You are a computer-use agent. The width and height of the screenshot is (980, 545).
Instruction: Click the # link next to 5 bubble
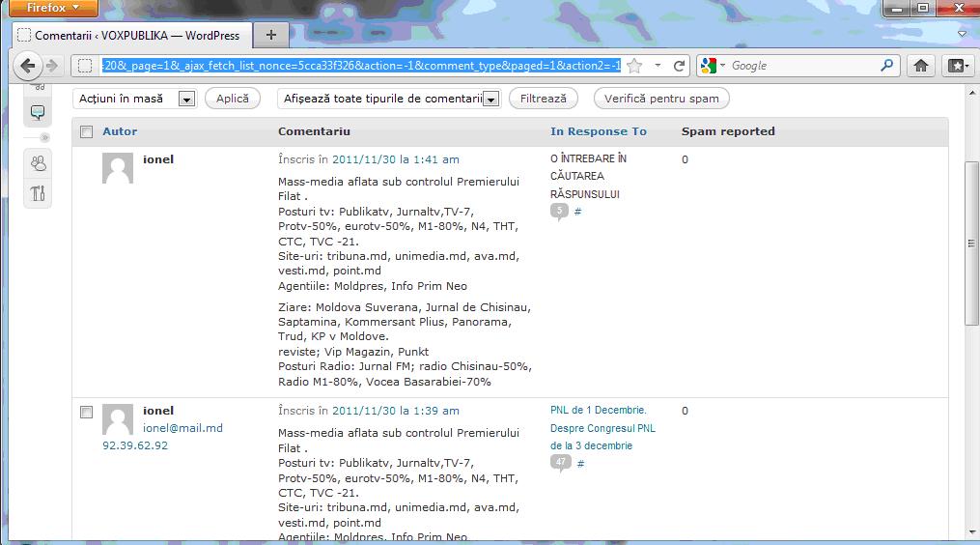tap(577, 212)
